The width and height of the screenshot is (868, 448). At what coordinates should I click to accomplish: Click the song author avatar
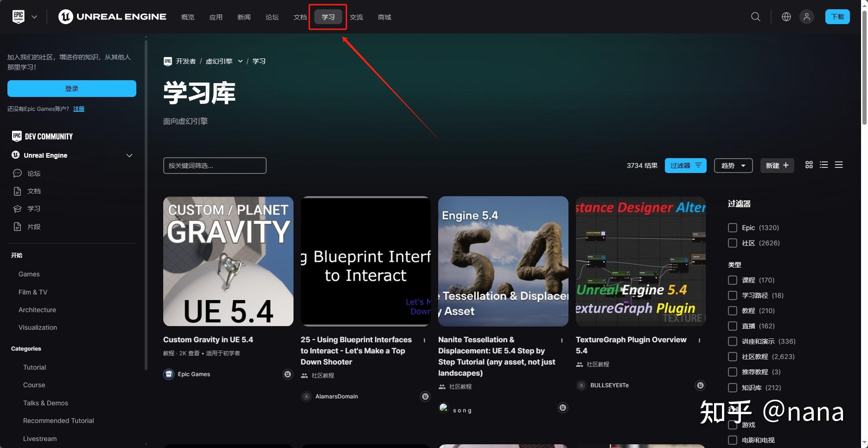click(x=444, y=408)
